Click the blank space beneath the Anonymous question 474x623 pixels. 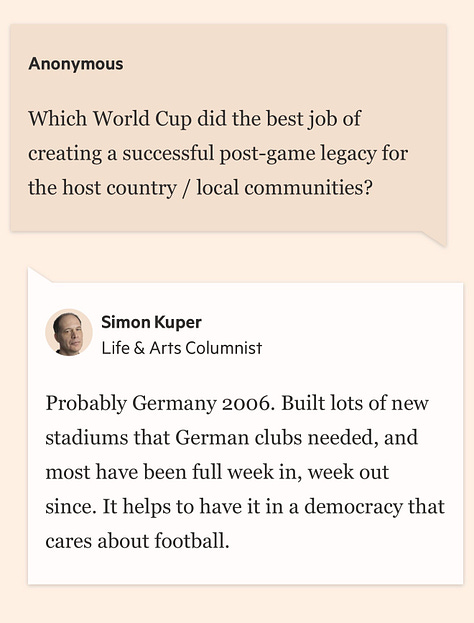[x=228, y=215]
